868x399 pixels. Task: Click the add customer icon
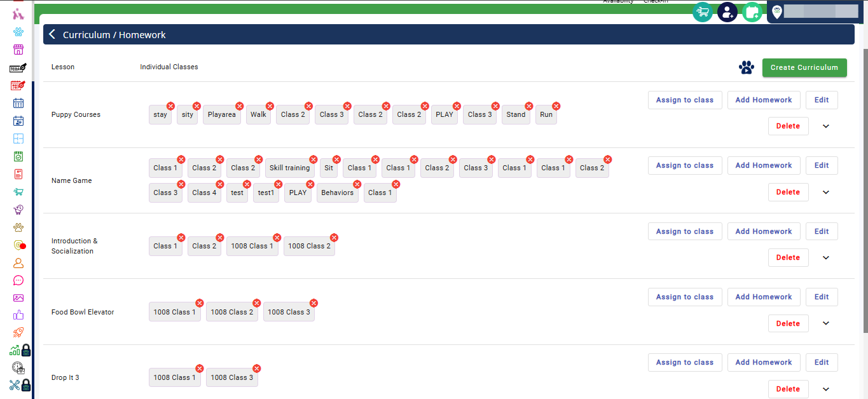[x=727, y=11]
